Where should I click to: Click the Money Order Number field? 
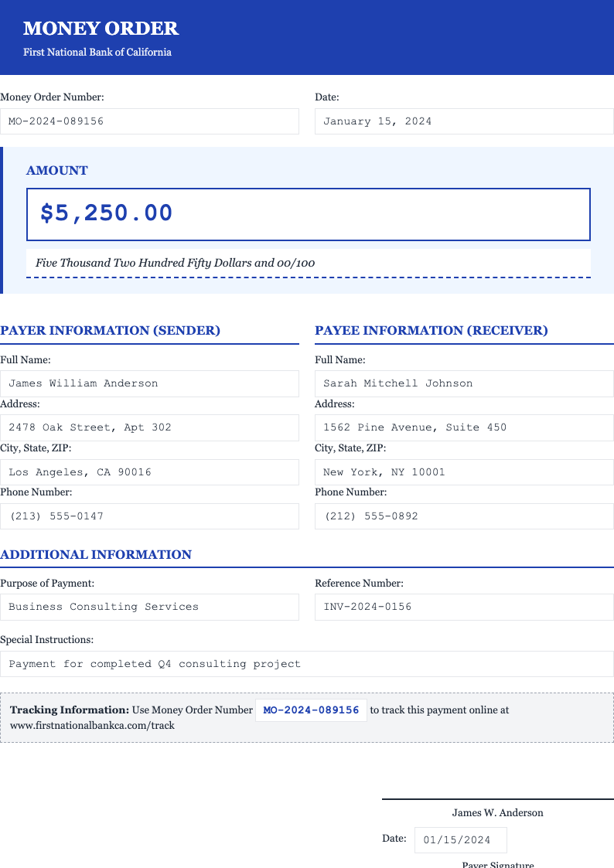point(150,121)
